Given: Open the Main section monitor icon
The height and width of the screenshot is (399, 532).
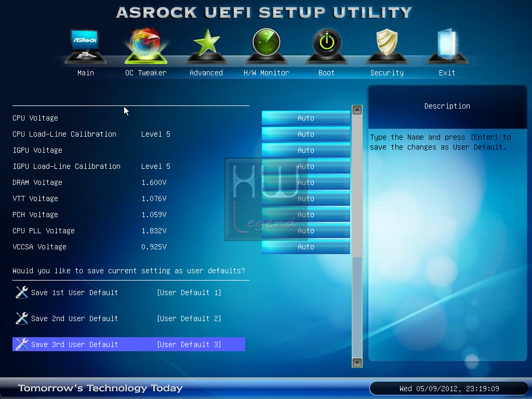Looking at the screenshot, I should pos(86,46).
